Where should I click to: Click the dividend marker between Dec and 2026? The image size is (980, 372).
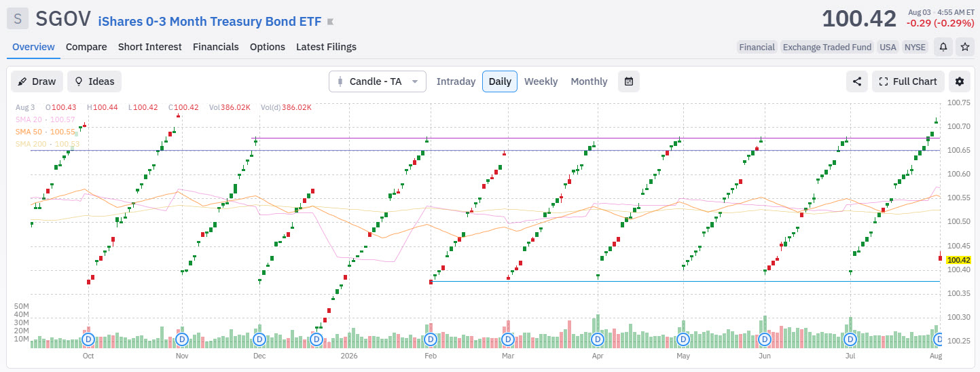coord(316,338)
